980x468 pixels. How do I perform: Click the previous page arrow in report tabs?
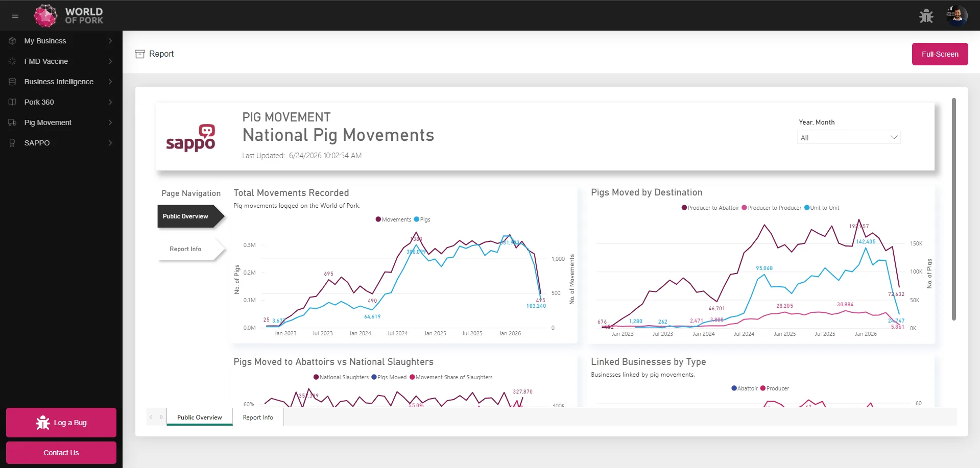coord(151,417)
